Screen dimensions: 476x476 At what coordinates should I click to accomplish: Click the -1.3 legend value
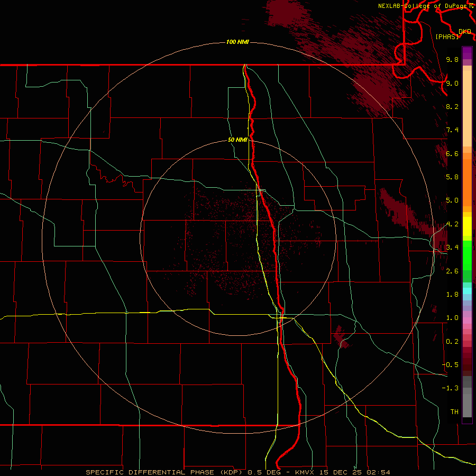point(451,388)
